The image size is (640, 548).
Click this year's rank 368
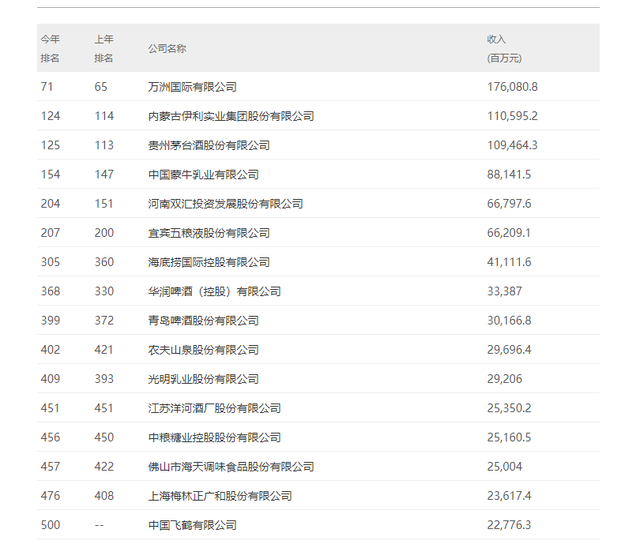[x=51, y=291]
